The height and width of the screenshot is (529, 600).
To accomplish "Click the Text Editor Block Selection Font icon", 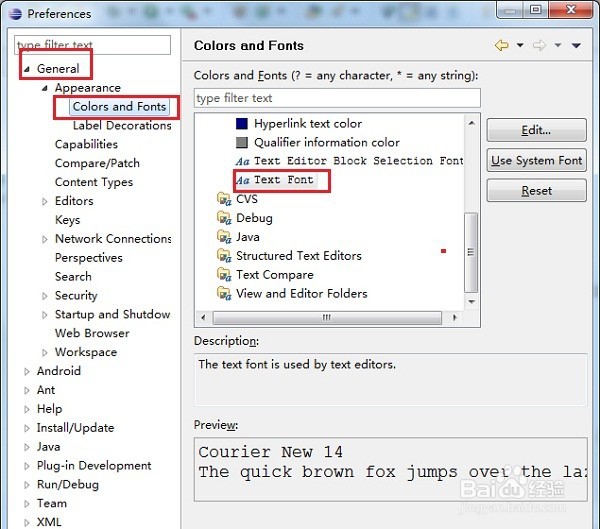I will click(242, 161).
